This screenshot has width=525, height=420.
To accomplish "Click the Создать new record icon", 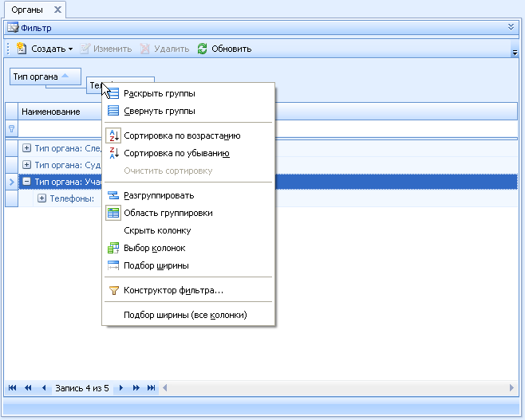I will pyautogui.click(x=21, y=49).
